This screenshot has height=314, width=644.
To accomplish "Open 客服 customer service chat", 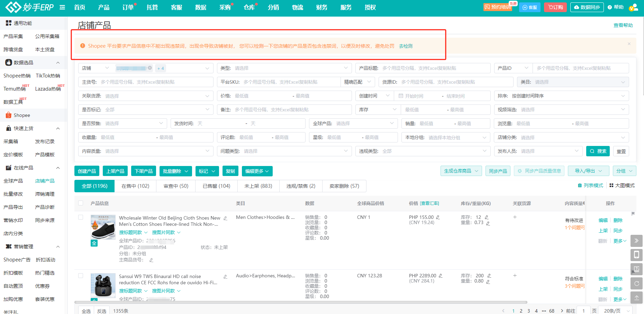I will (530, 7).
